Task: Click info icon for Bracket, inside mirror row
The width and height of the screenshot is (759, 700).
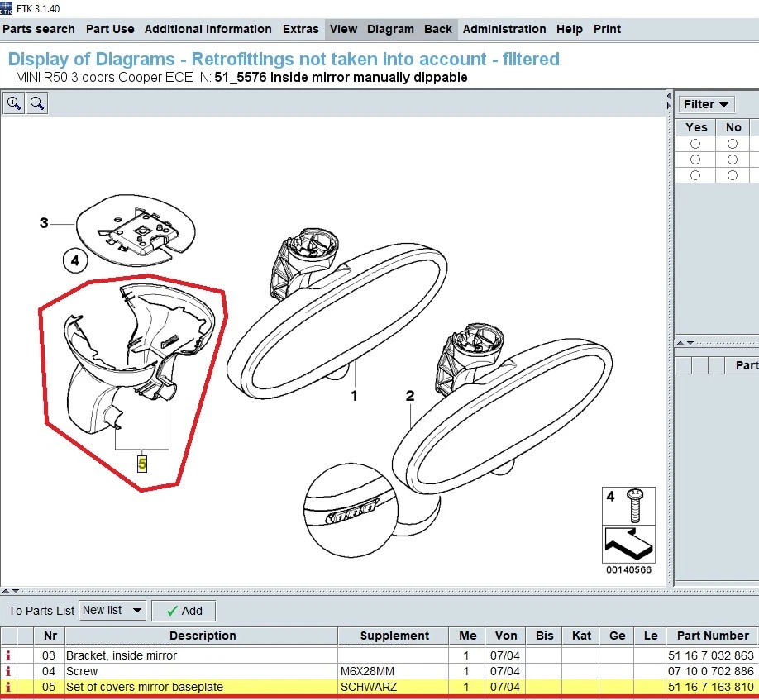Action: [9, 655]
